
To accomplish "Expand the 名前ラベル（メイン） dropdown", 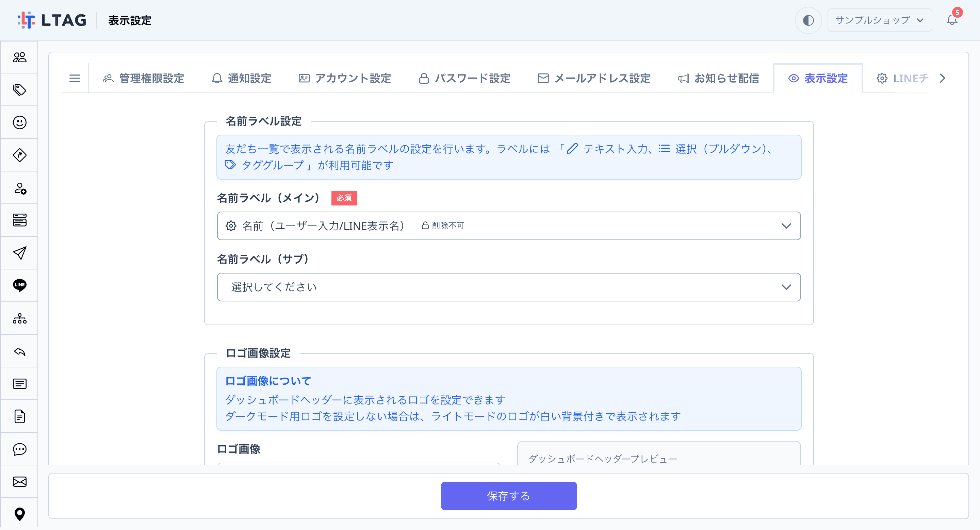I will 509,226.
